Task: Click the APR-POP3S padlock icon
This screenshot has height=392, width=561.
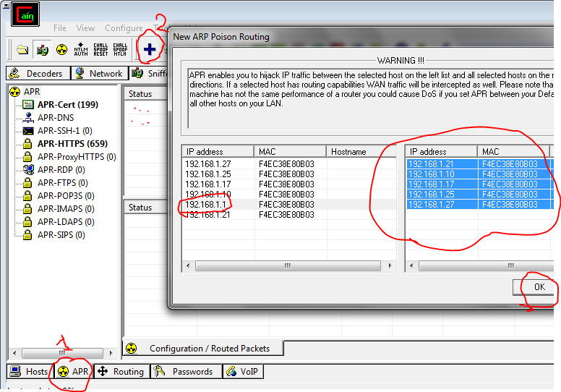Action: 27,196
